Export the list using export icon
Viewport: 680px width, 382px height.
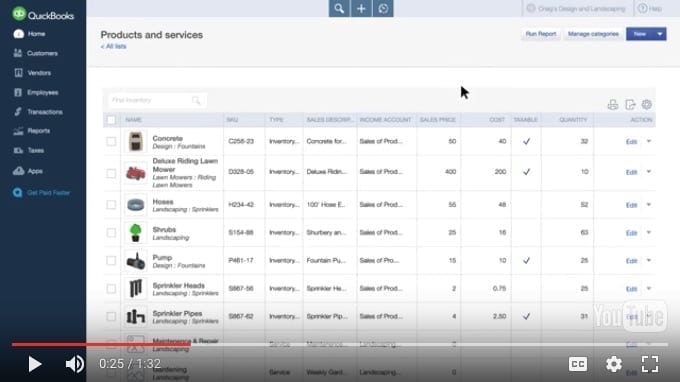(x=630, y=104)
